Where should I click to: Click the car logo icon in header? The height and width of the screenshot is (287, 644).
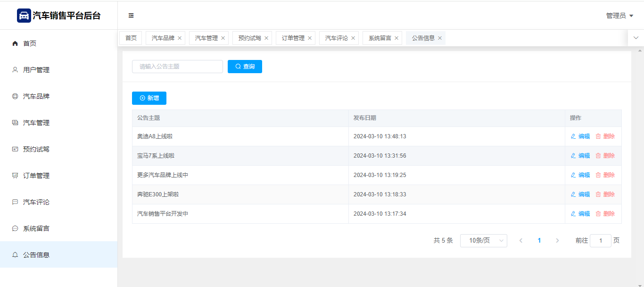point(24,16)
